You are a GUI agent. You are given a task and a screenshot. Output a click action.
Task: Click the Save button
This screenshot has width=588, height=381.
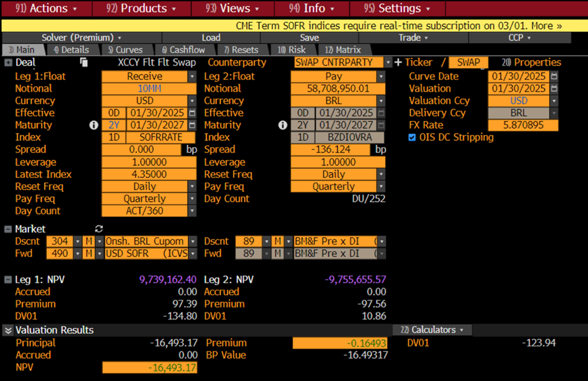point(309,38)
